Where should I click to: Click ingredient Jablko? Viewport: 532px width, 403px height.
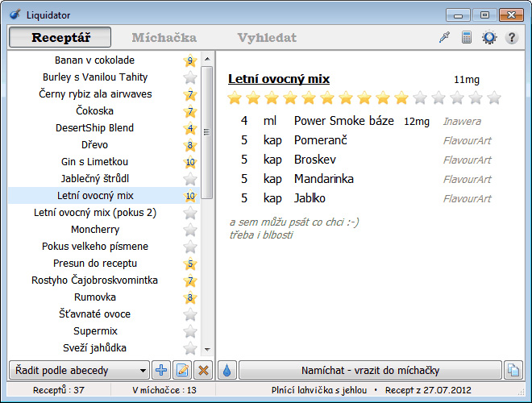click(310, 198)
